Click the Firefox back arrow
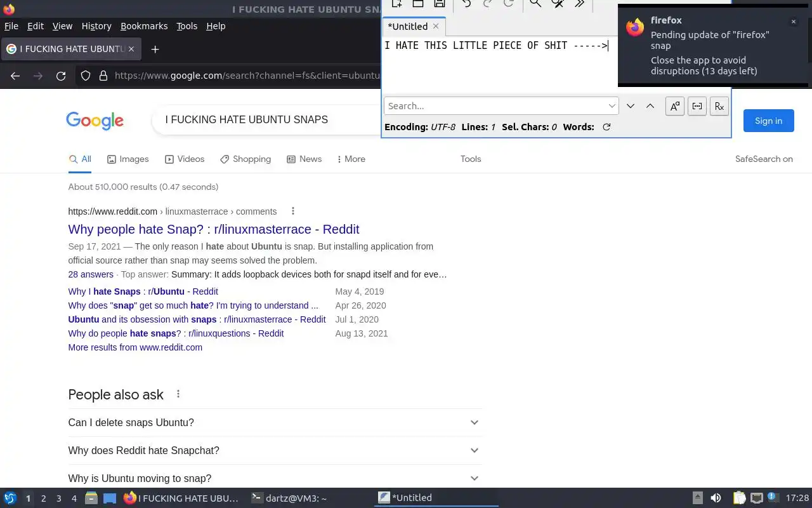812x508 pixels. [15, 76]
